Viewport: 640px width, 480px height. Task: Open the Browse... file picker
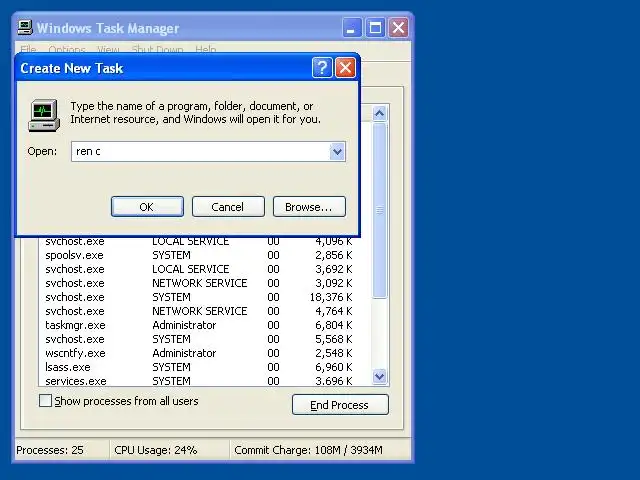click(309, 207)
